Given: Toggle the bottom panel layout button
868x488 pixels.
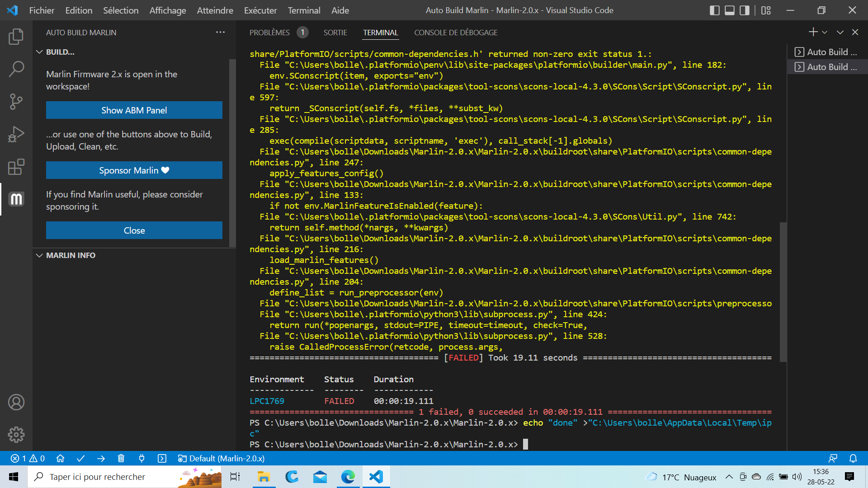Looking at the screenshot, I should 730,10.
